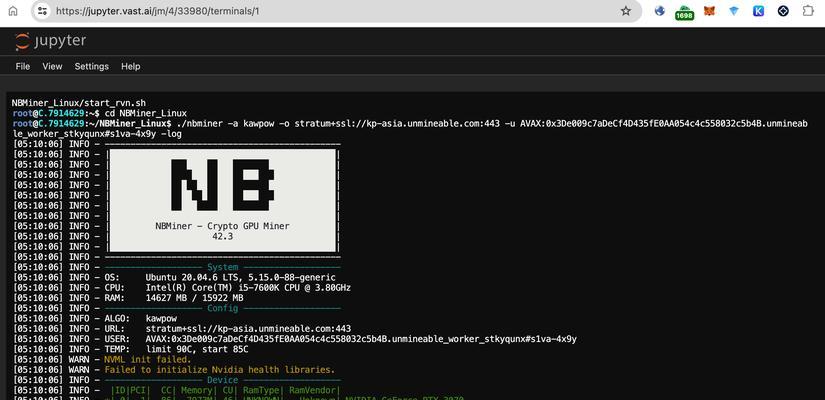Click the version number 42.3

coord(223,236)
